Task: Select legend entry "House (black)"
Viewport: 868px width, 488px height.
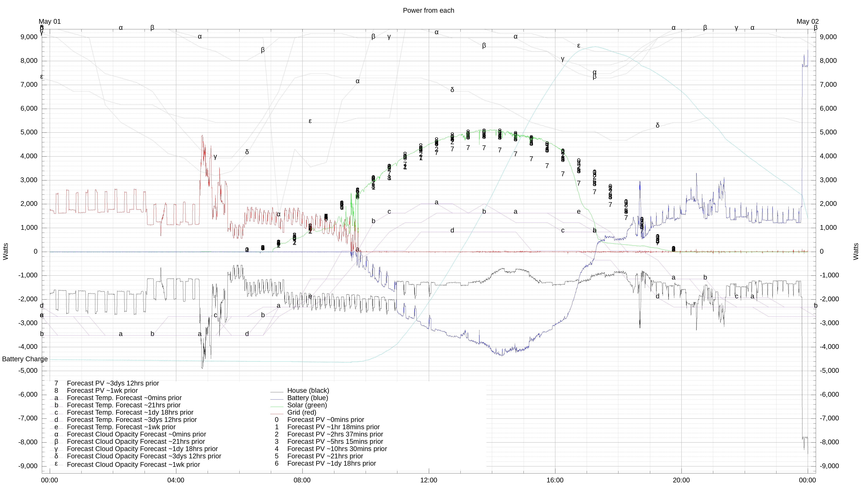Action: coord(308,391)
